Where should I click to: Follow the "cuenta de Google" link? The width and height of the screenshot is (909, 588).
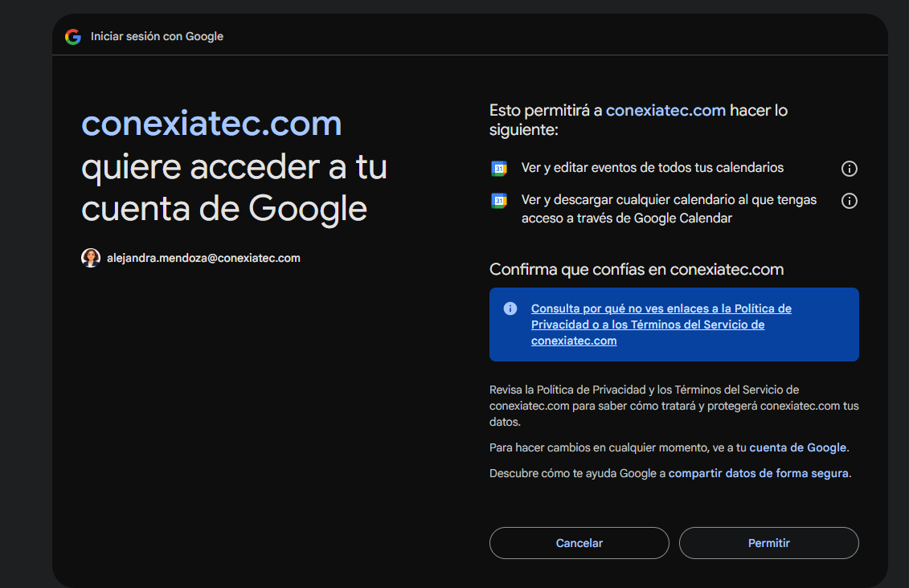click(x=798, y=447)
